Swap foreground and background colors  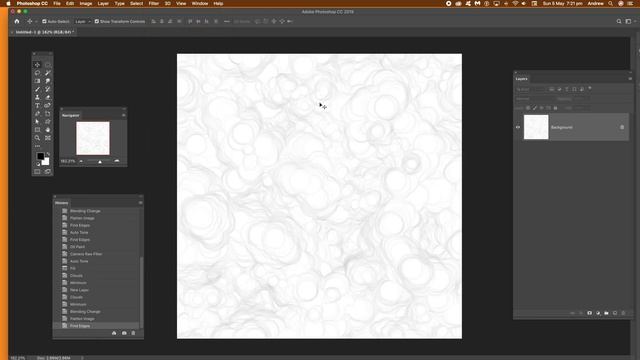tap(48, 154)
